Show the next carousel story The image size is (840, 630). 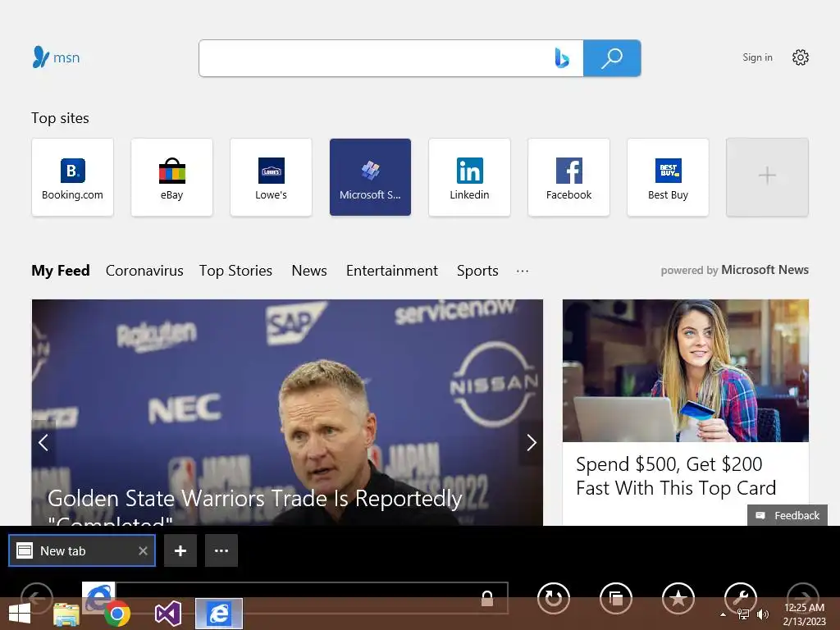point(531,442)
